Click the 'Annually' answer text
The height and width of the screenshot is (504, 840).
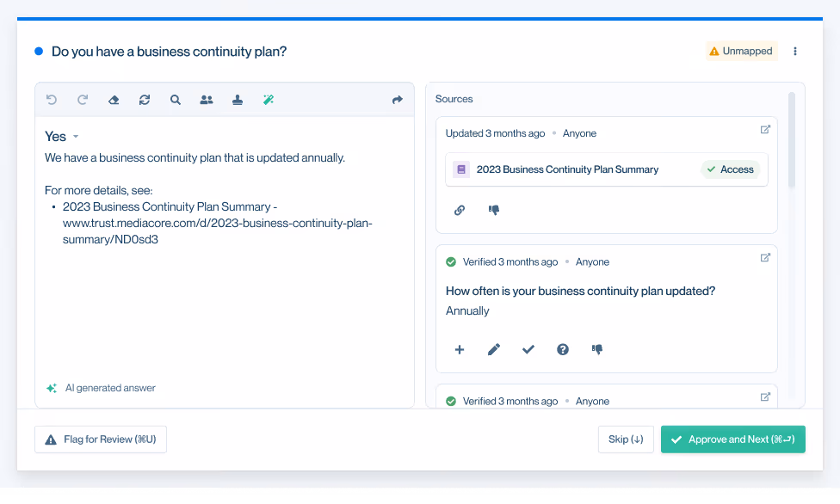coord(467,311)
